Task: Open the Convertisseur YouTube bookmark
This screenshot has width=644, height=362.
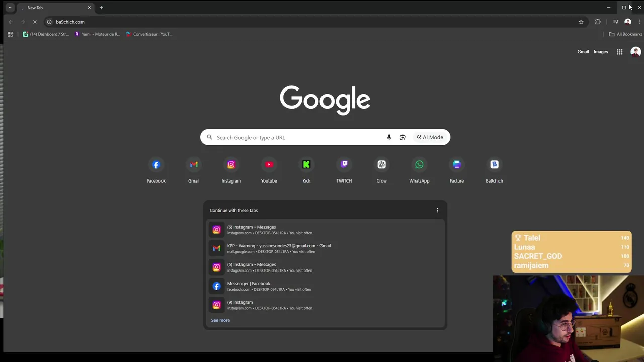Action: tap(149, 34)
